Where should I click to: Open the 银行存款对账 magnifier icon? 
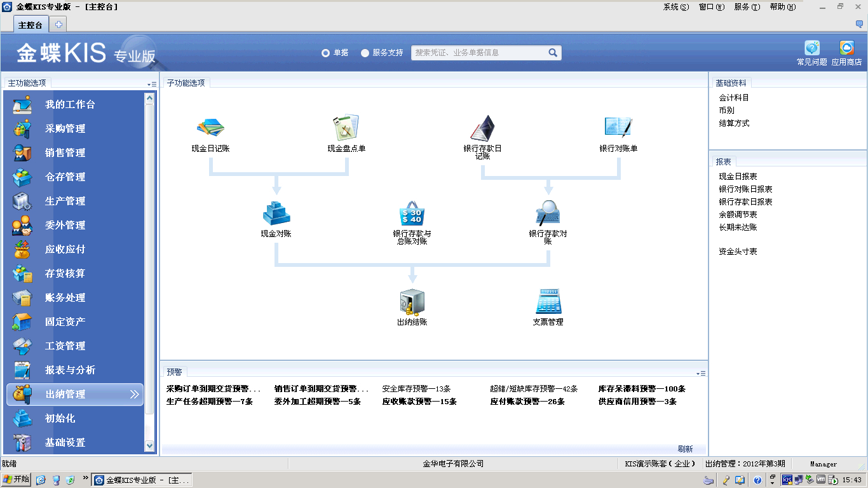548,213
